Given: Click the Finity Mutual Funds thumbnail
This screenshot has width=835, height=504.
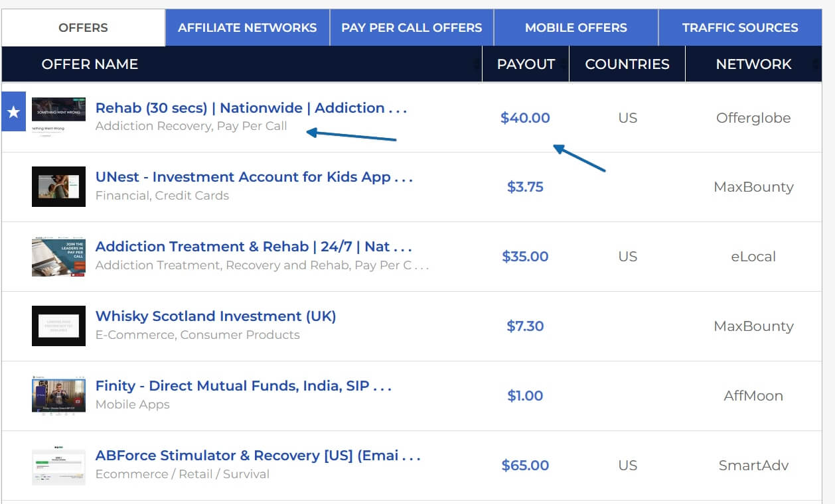Looking at the screenshot, I should tap(58, 395).
